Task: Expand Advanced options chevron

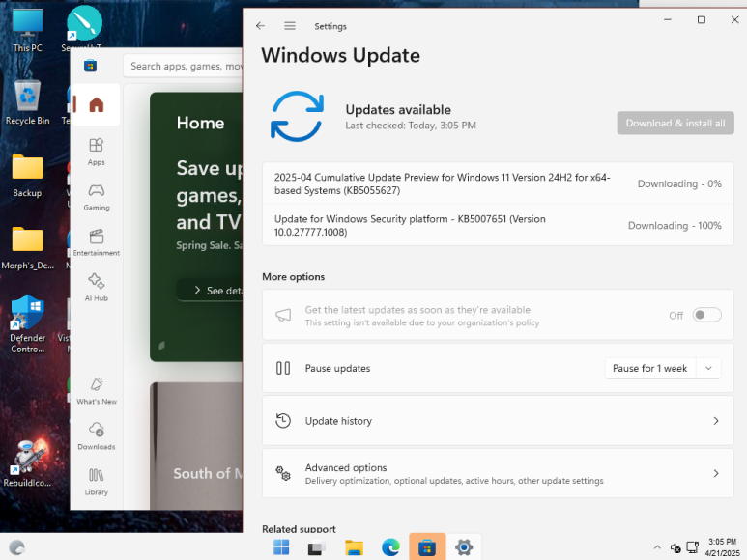Action: [715, 473]
